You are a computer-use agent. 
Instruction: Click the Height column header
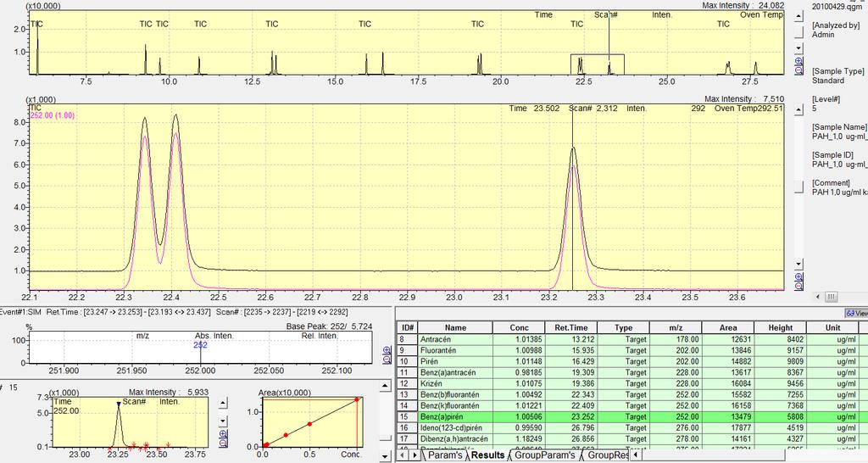[x=780, y=327]
